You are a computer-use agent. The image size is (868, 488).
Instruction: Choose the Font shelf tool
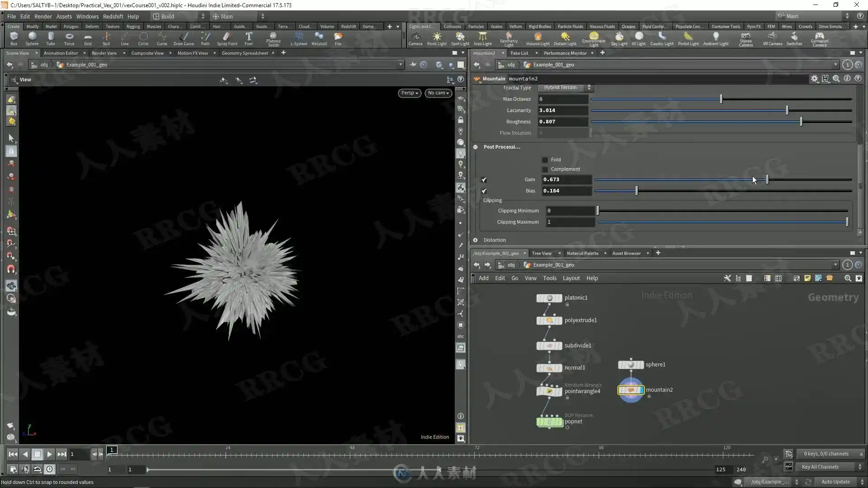pyautogui.click(x=249, y=39)
